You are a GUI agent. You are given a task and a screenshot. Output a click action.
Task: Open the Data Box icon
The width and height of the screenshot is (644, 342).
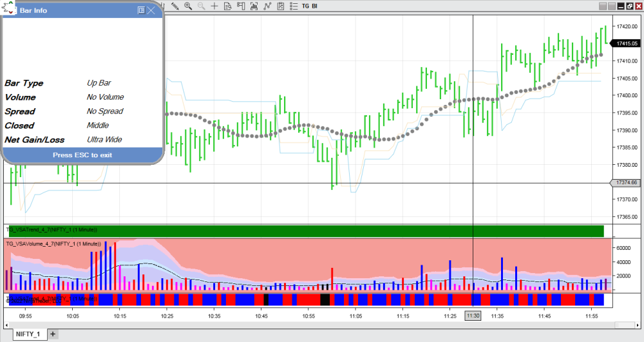tap(228, 6)
